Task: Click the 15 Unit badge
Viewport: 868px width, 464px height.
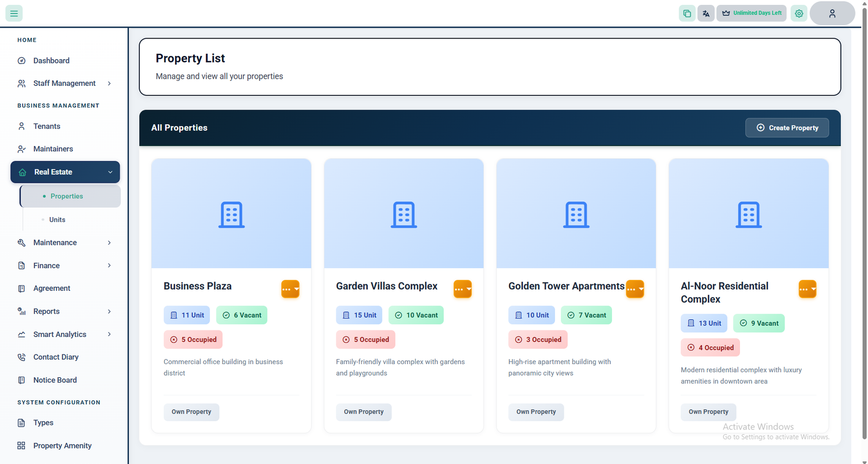Action: click(x=359, y=315)
